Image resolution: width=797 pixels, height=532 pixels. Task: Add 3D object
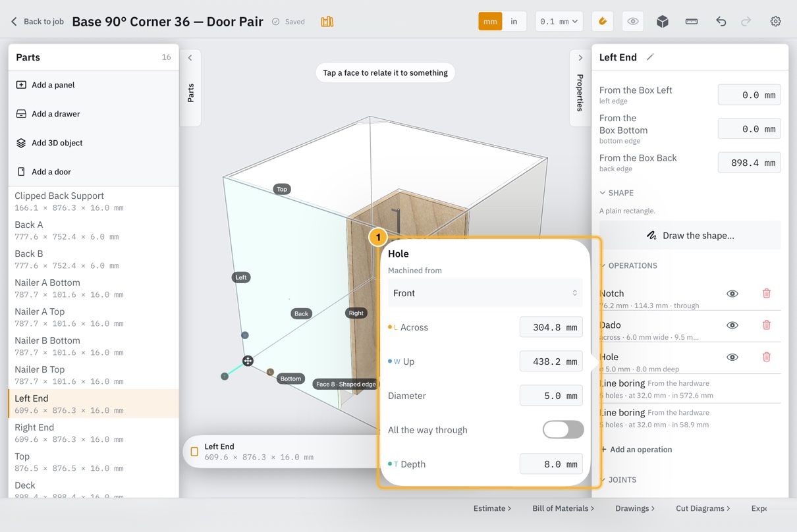point(94,143)
